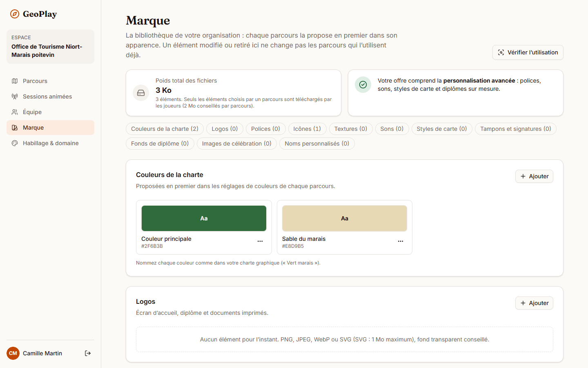Click the CM user avatar

13,353
